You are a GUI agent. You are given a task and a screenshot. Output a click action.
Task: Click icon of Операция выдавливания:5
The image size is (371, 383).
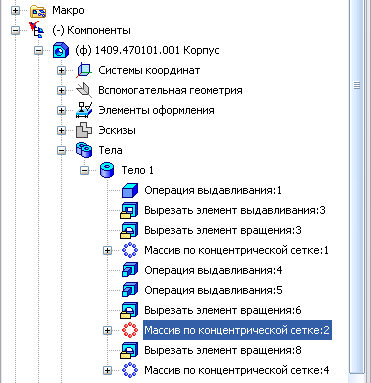coord(130,290)
